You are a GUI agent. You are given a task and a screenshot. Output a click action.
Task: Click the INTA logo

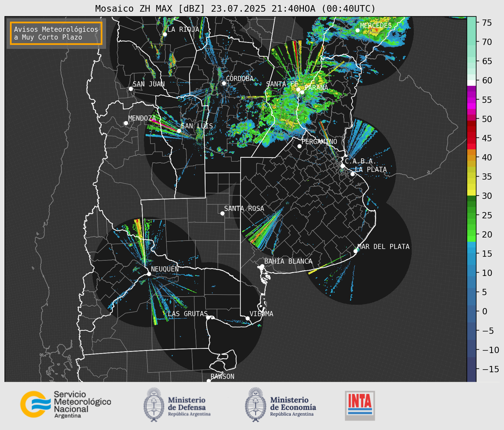[x=360, y=405]
